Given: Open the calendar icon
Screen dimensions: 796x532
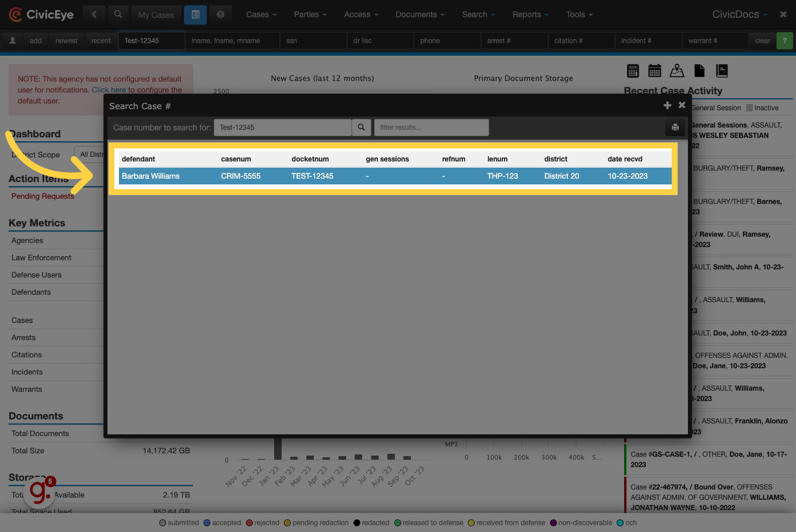Looking at the screenshot, I should pos(655,71).
